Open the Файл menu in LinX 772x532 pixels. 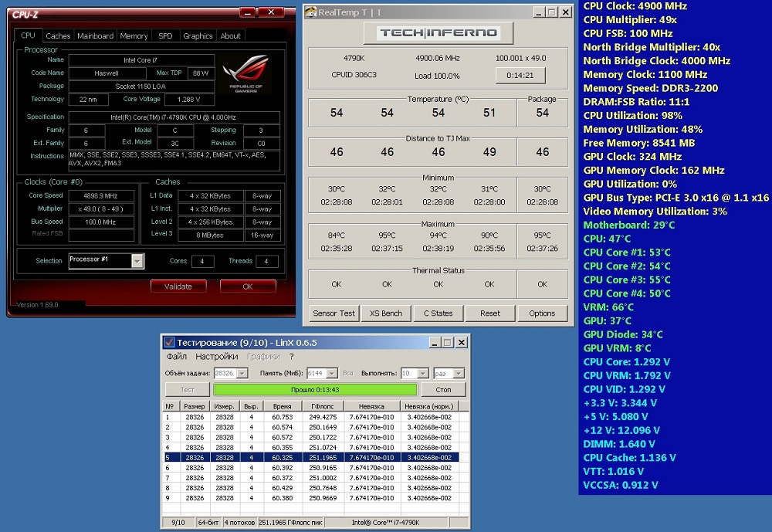point(176,356)
